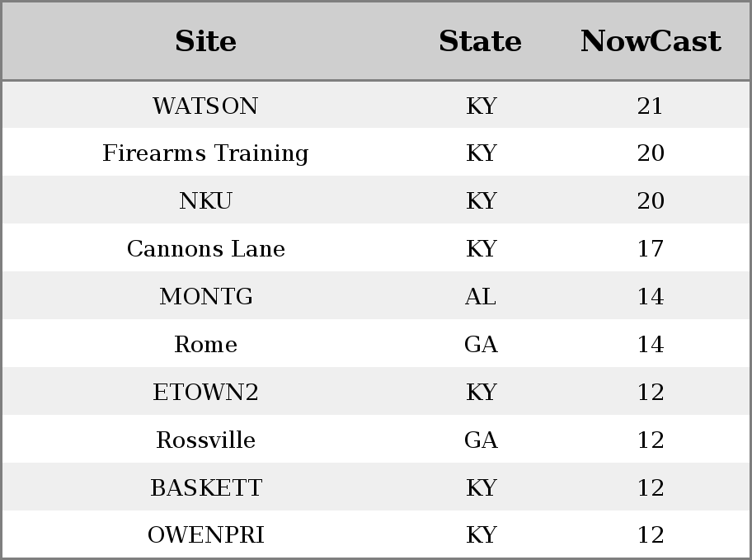Click the Site column header
The image size is (752, 560).
[x=205, y=41]
